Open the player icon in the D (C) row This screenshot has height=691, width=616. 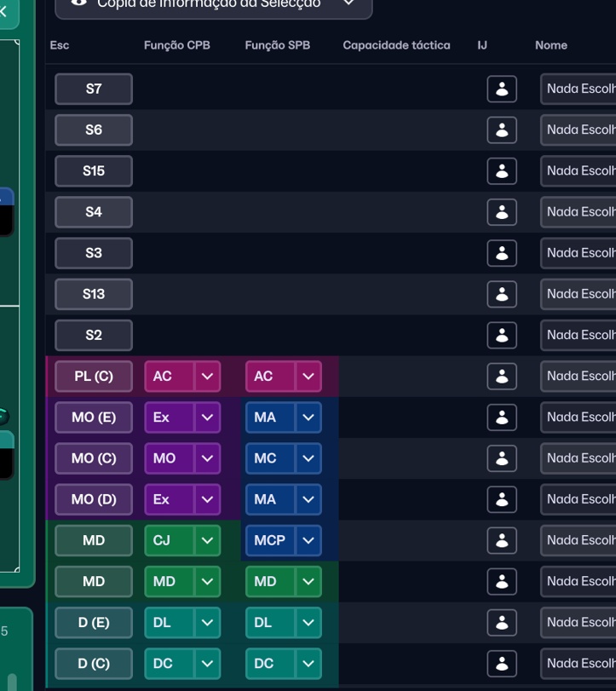502,663
